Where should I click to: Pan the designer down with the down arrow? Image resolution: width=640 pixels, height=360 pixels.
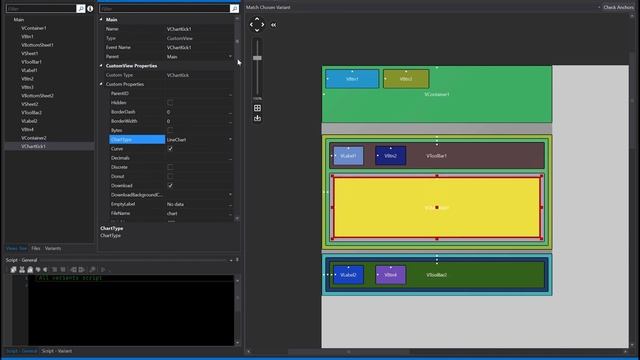click(x=257, y=30)
